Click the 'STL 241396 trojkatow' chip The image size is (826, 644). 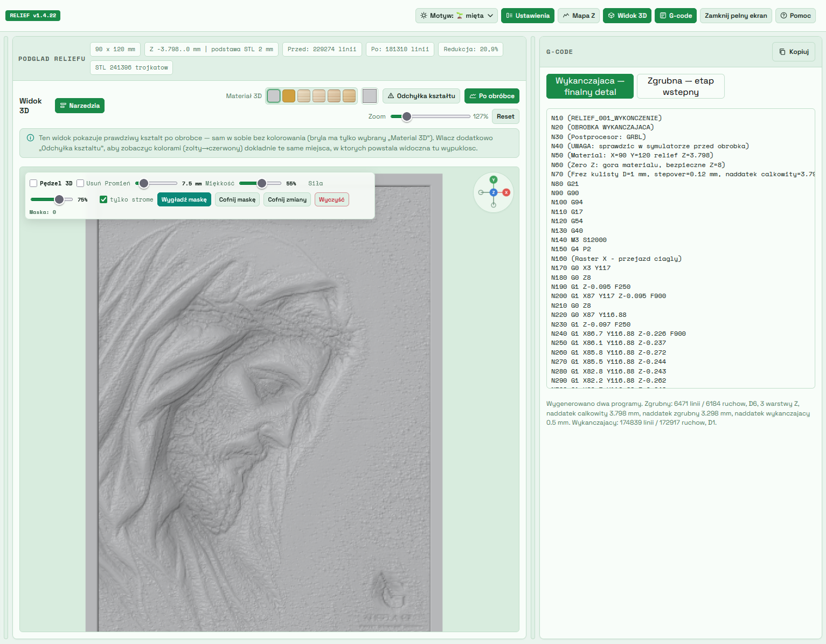pos(131,67)
